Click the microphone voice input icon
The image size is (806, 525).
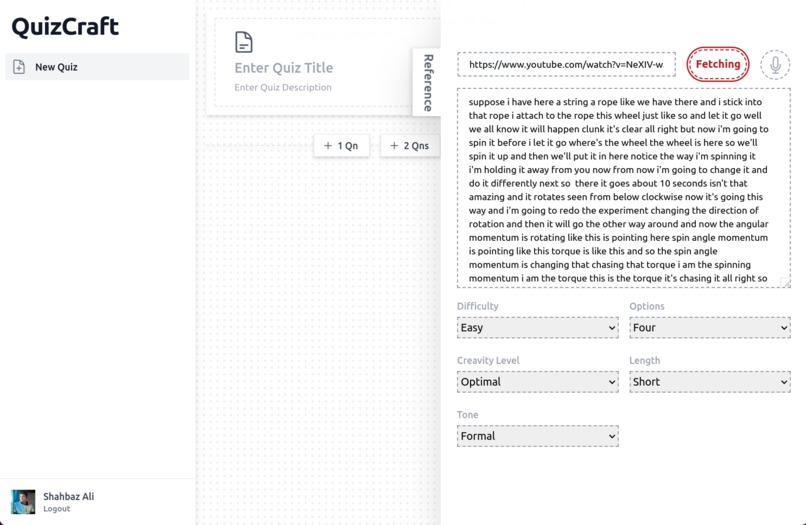click(x=775, y=65)
